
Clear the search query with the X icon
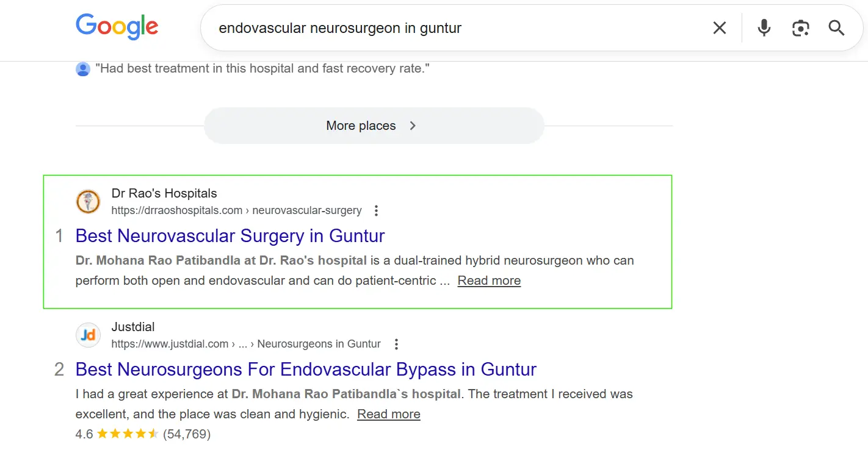720,28
